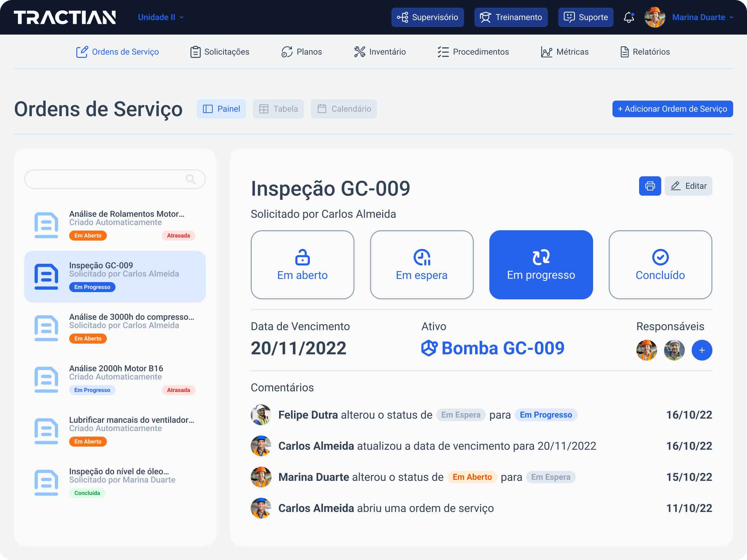Open the Inventário menu
The height and width of the screenshot is (560, 747).
[380, 52]
